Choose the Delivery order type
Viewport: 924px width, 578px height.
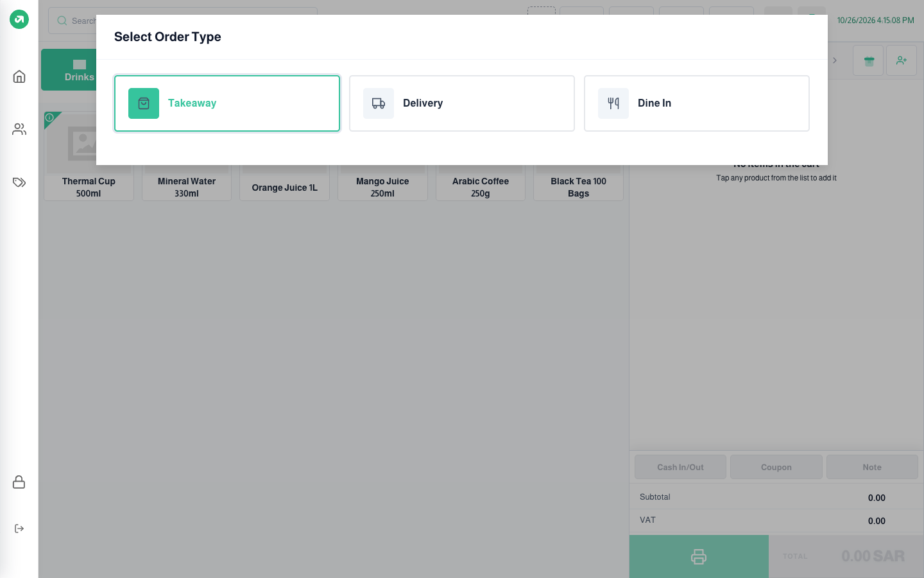pyautogui.click(x=462, y=103)
